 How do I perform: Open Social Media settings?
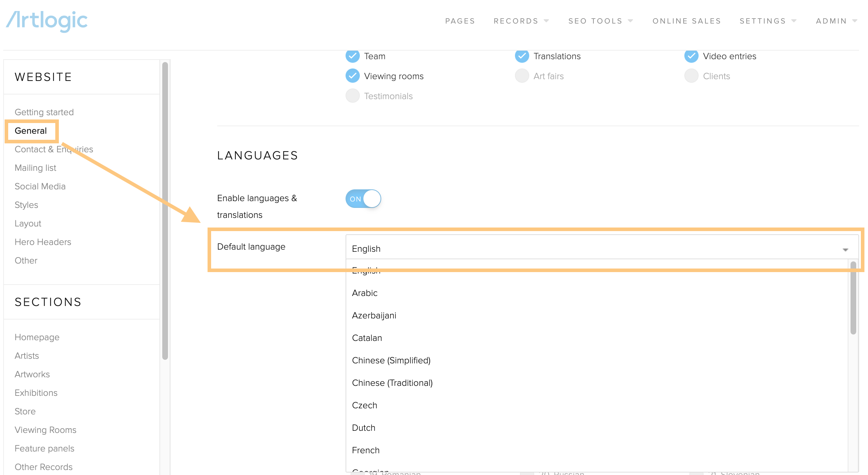tap(40, 186)
